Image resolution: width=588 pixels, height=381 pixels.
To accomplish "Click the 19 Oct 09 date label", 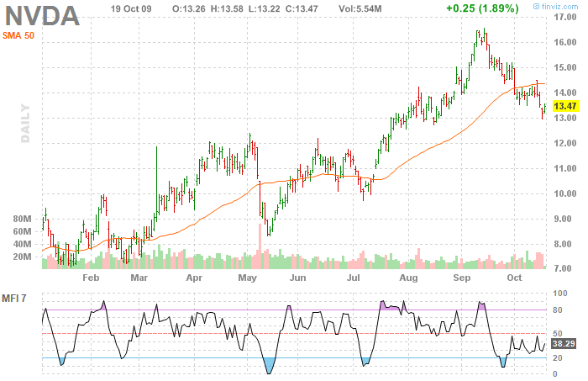I will 133,8.
